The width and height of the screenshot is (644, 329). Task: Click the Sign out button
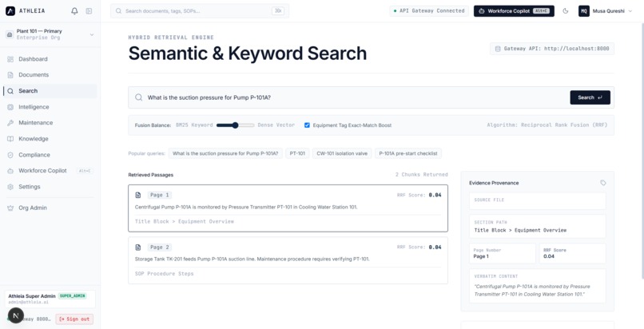click(74, 319)
